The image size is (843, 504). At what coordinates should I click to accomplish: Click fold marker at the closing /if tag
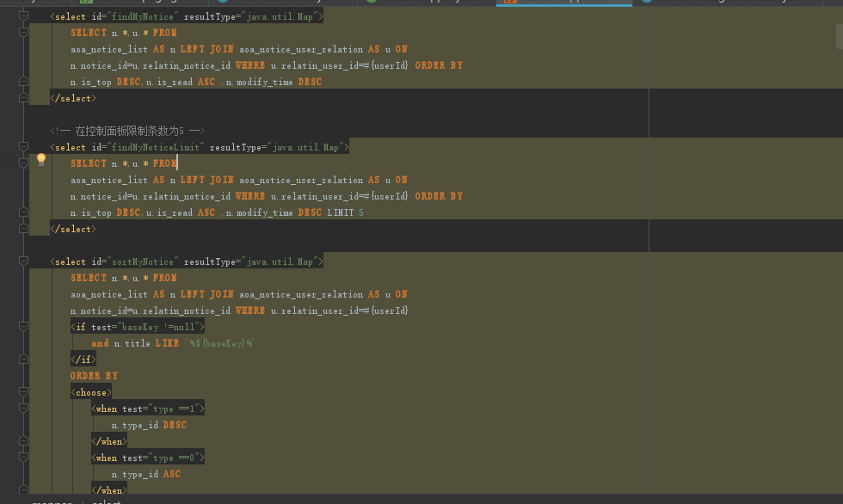coord(23,359)
